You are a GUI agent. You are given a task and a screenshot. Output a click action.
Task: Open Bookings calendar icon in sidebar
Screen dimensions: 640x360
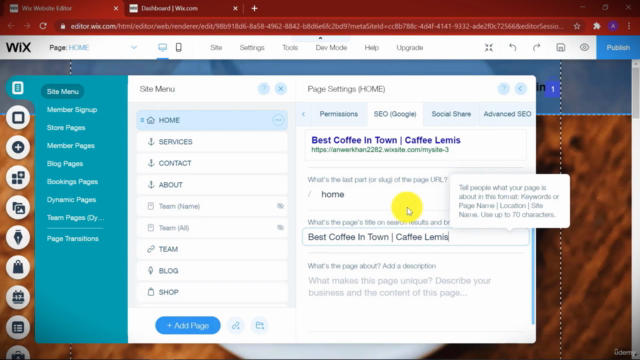coord(18,297)
